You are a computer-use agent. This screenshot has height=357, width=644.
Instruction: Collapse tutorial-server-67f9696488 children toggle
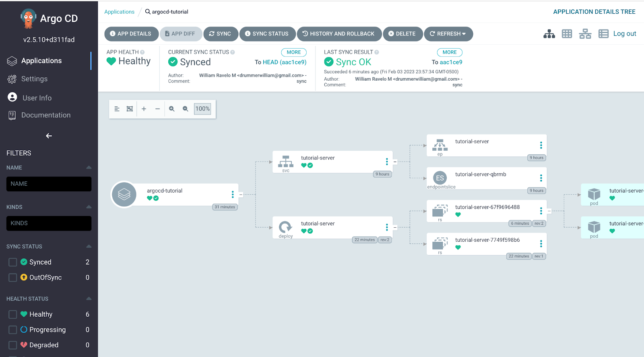point(549,211)
